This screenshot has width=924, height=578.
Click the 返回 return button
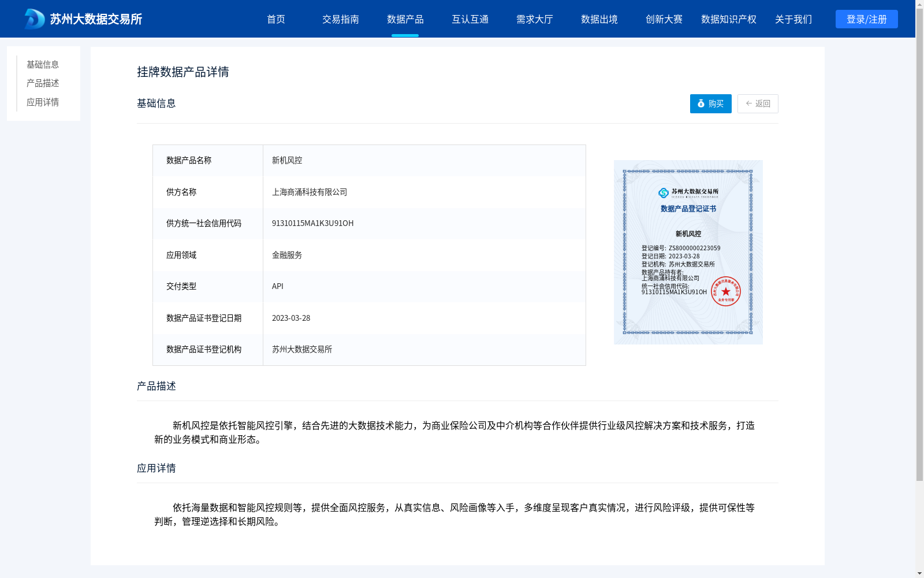point(758,104)
